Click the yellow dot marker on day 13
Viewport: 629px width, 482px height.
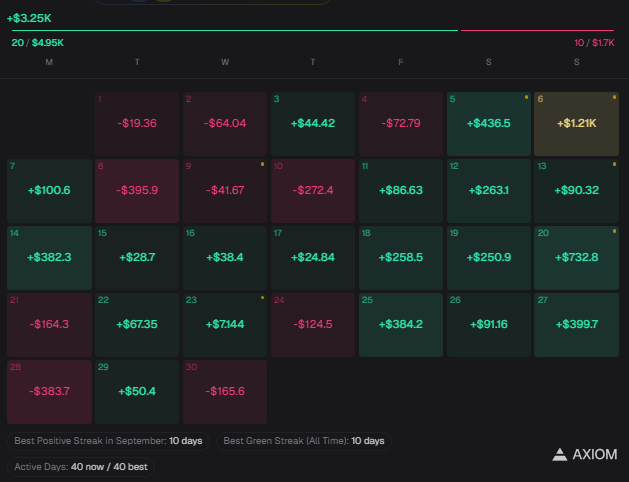coord(614,164)
